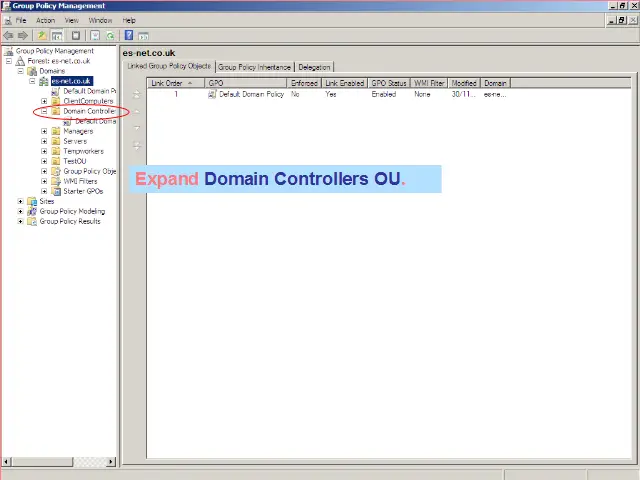Click the Group Policy Objects container icon

click(x=56, y=171)
